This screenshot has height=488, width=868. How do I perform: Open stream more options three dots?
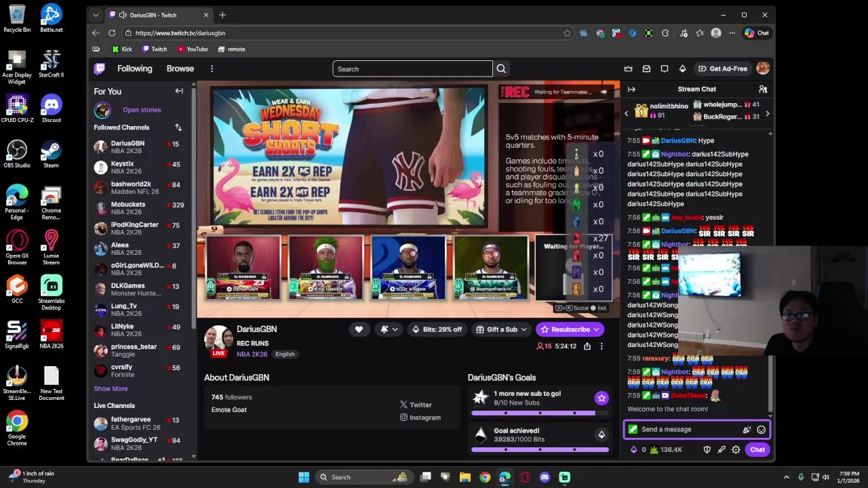pyautogui.click(x=601, y=346)
